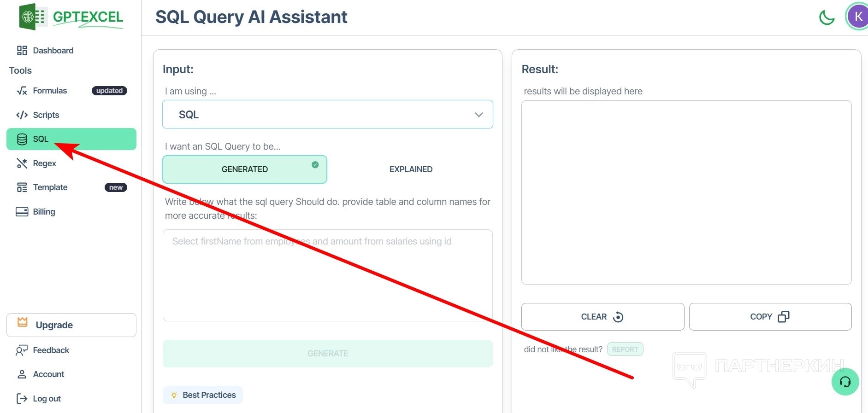Click the Scripts code icon
This screenshot has width=868, height=413.
point(22,115)
